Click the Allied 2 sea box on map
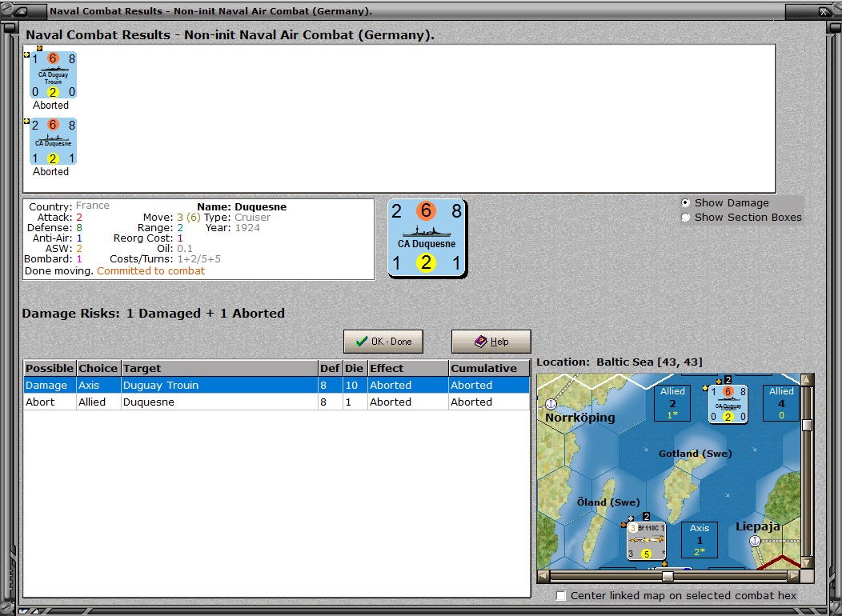This screenshot has height=616, width=842. pyautogui.click(x=672, y=403)
